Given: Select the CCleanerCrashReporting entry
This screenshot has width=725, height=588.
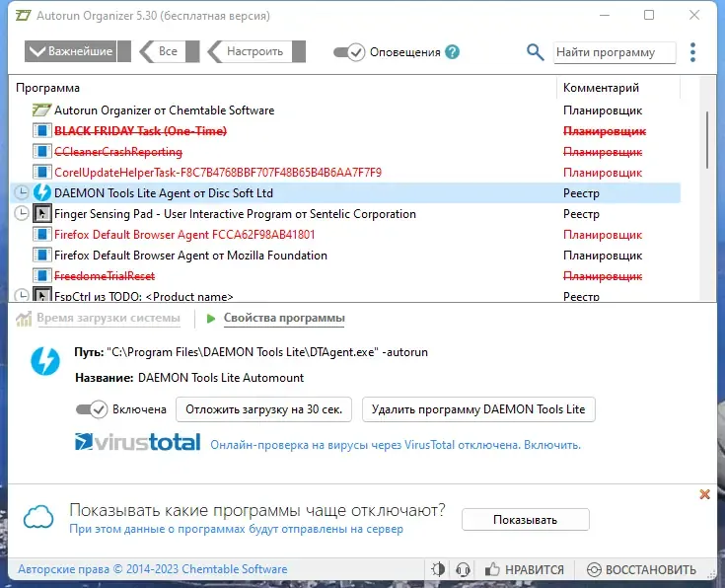Looking at the screenshot, I should pos(345,151).
